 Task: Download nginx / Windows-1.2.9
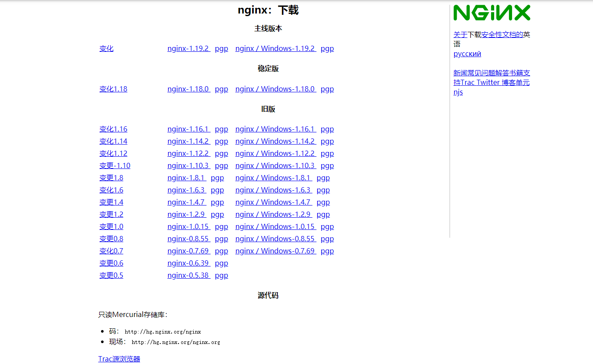pyautogui.click(x=273, y=214)
